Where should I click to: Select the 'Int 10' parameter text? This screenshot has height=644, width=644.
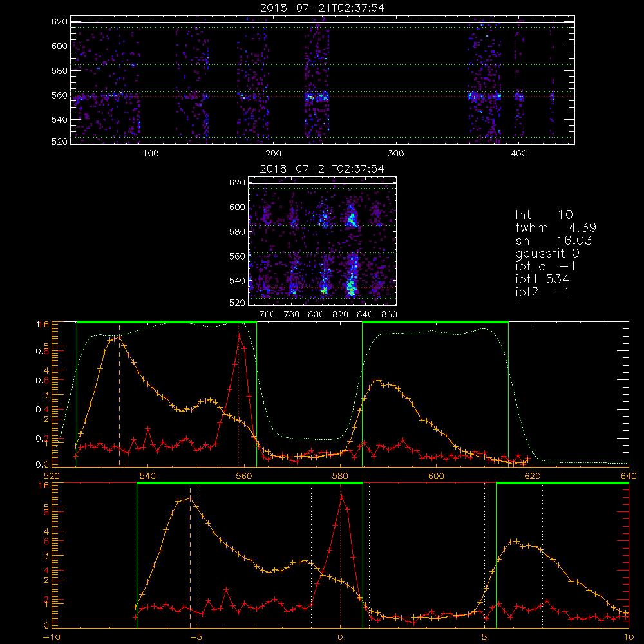(x=544, y=214)
